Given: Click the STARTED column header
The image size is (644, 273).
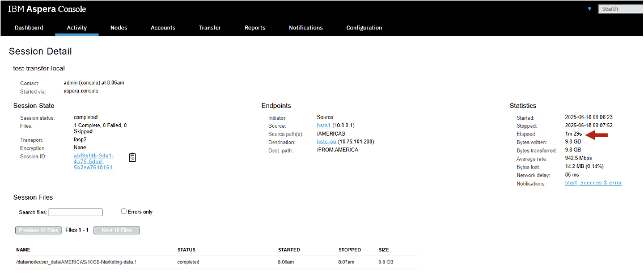Looking at the screenshot, I should coord(289,250).
